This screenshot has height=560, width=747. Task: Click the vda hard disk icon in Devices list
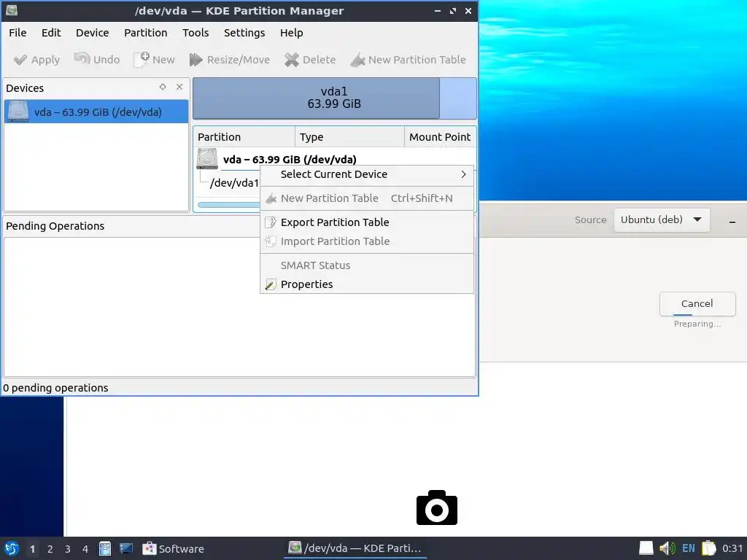(18, 112)
